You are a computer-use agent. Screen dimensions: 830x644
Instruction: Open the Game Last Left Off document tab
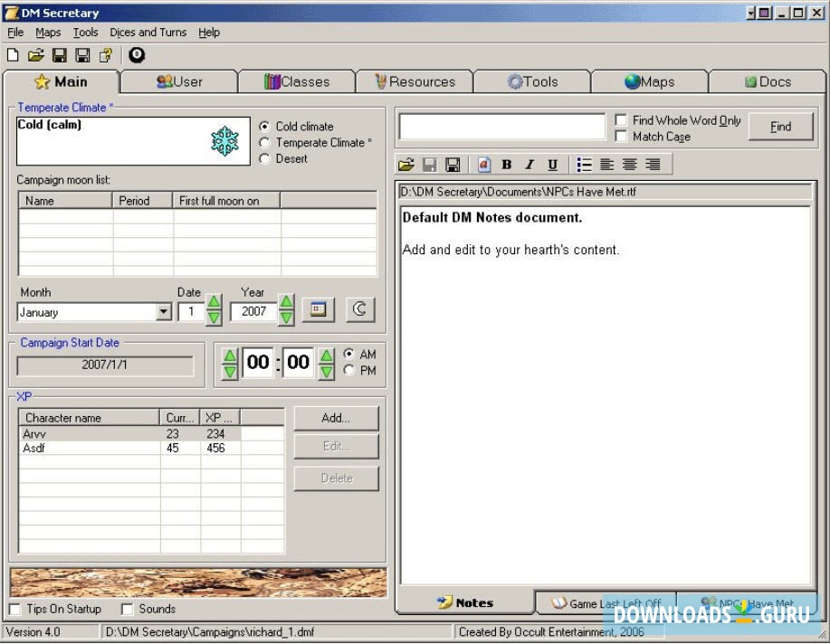[606, 603]
